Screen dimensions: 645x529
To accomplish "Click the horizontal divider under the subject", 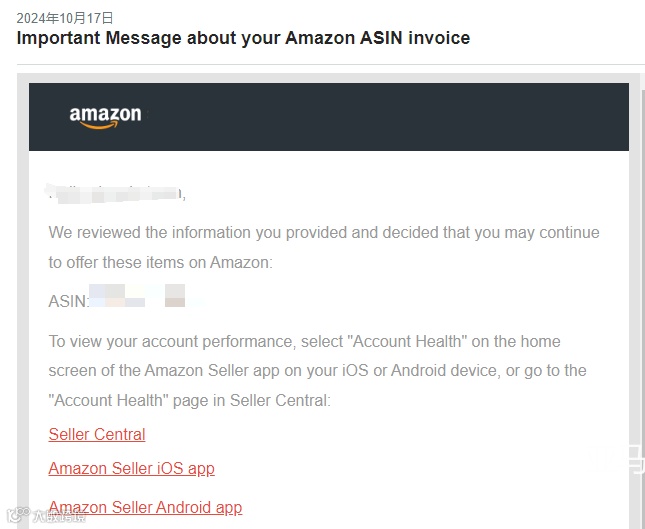I will (330, 65).
